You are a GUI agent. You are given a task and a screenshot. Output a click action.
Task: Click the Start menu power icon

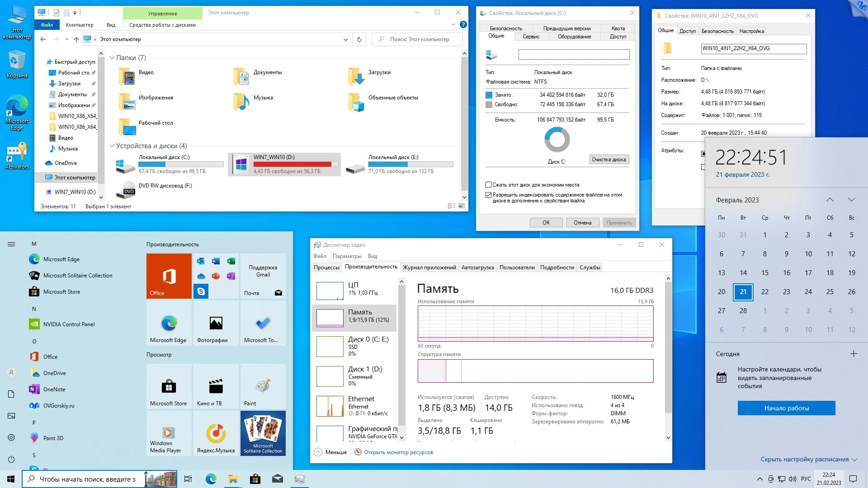(11, 459)
